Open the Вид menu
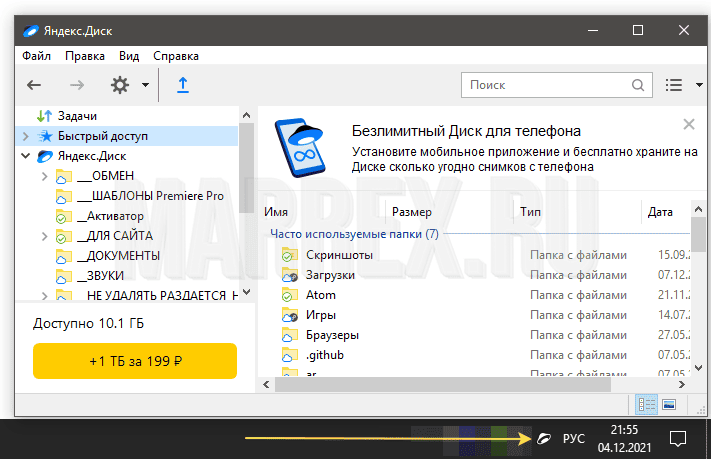Image resolution: width=711 pixels, height=459 pixels. pos(129,56)
